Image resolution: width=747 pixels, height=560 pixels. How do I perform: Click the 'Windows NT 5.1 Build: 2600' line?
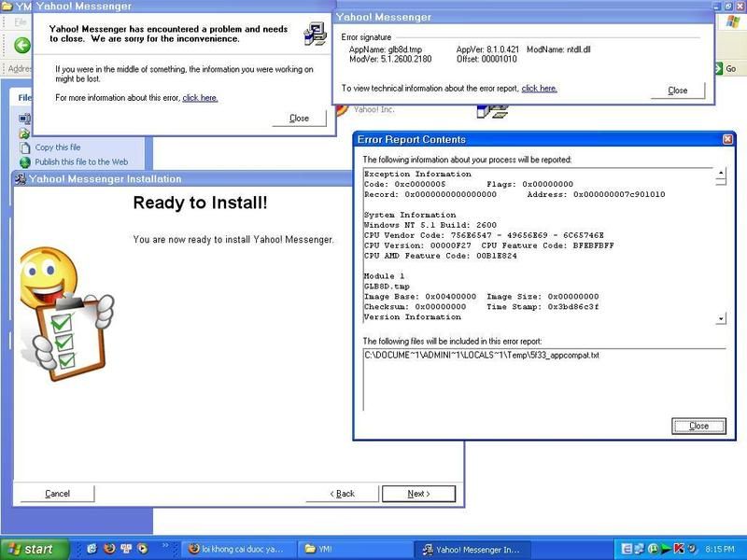pyautogui.click(x=430, y=225)
